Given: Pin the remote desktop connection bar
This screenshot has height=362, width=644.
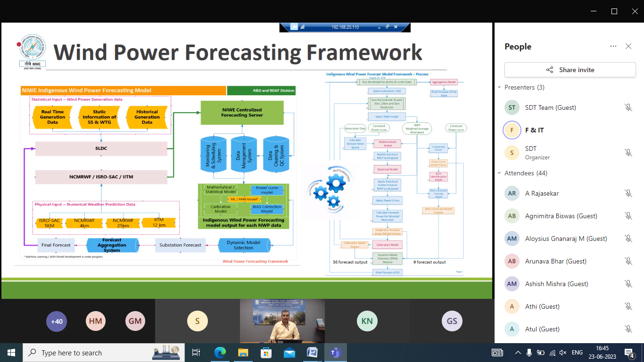Looking at the screenshot, I should [294, 27].
